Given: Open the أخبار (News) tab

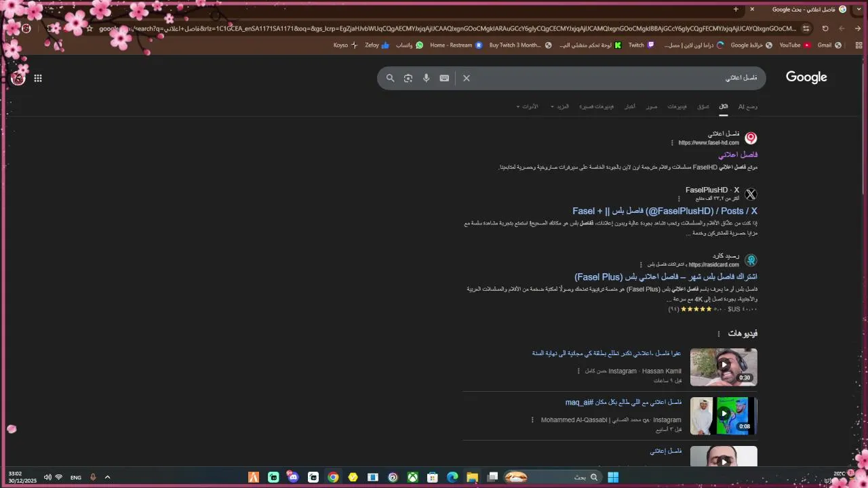Looking at the screenshot, I should pos(630,106).
